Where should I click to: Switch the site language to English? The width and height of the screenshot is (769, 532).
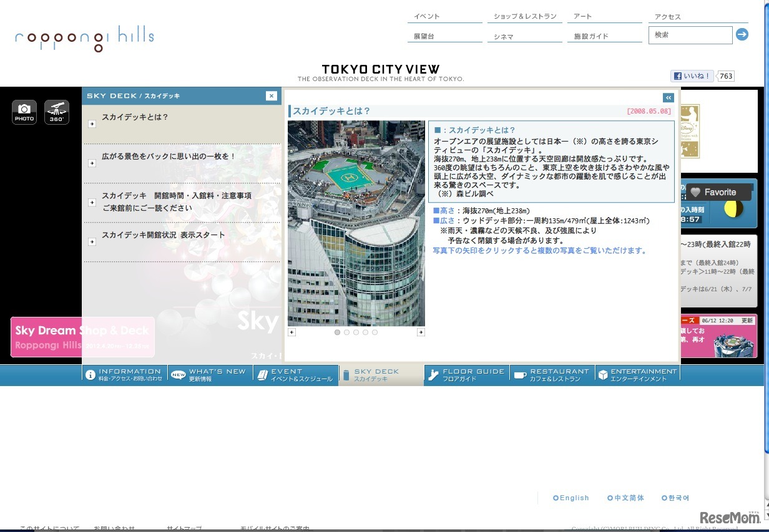click(x=571, y=498)
